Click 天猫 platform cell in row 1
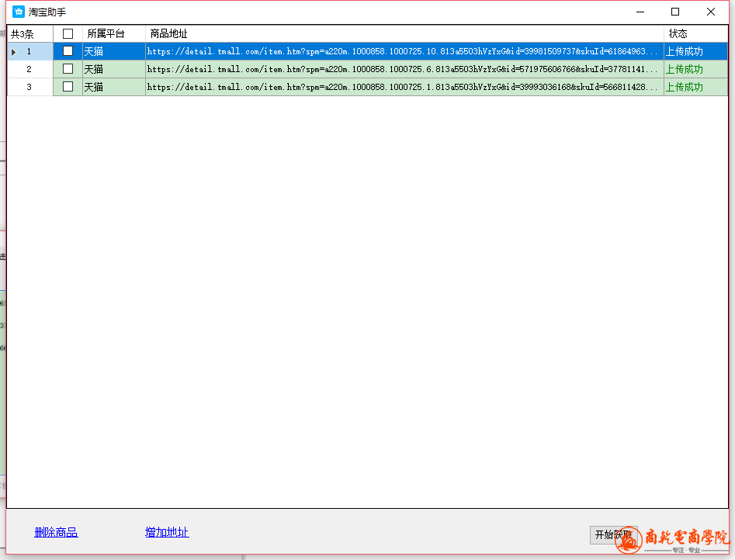Viewport: 735px width, 560px height. pyautogui.click(x=114, y=51)
